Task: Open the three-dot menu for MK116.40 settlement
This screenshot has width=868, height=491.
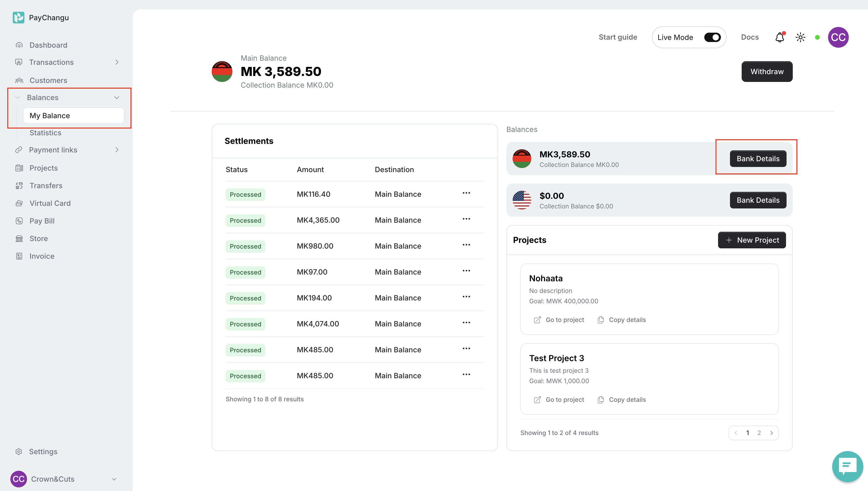Action: [x=466, y=193]
